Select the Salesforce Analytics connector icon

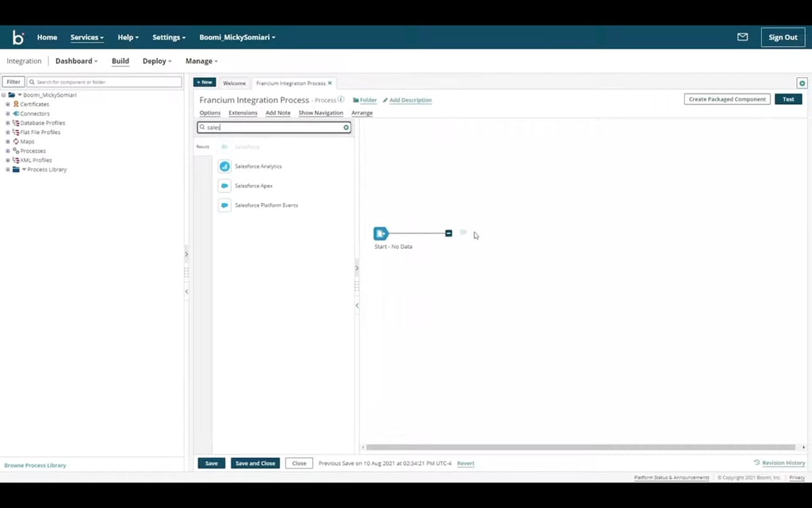(x=224, y=166)
